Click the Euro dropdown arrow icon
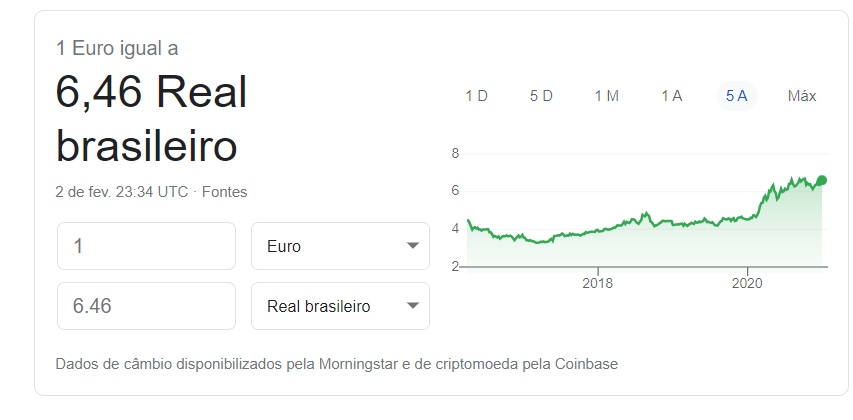Viewport: 853px width, 420px height. point(413,246)
